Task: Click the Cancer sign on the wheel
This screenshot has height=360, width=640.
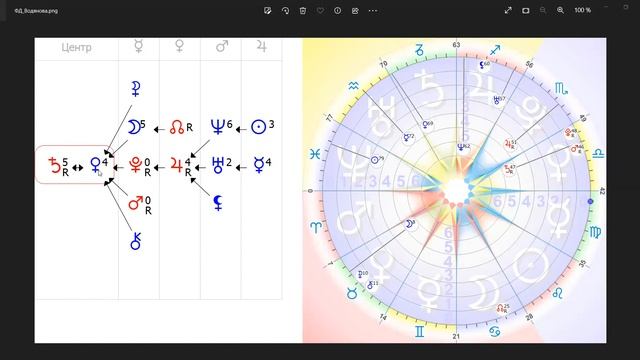Action: (x=494, y=331)
